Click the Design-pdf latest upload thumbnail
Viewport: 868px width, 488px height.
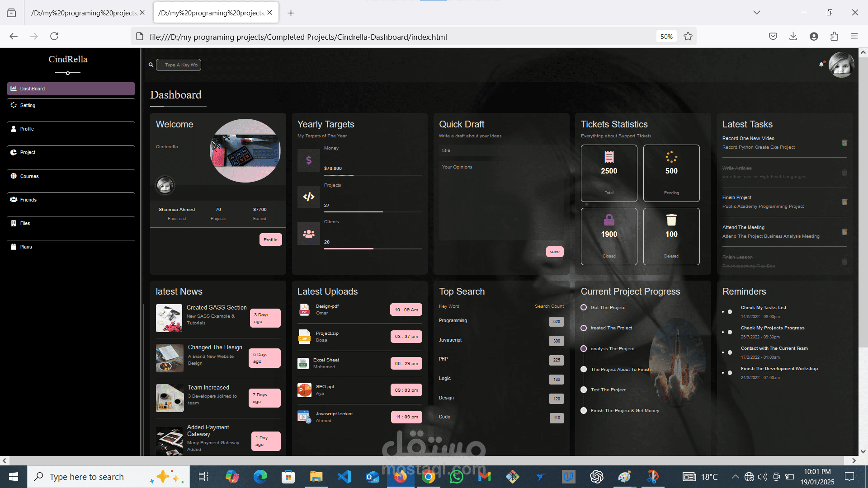click(304, 310)
